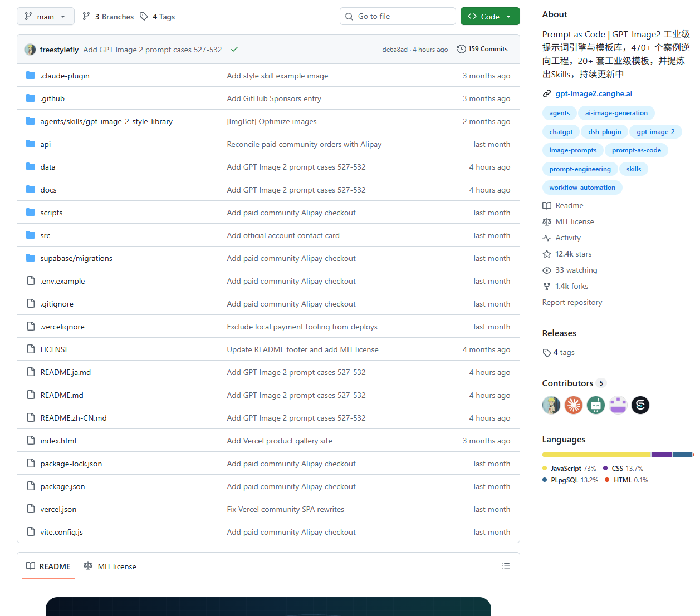
Task: Open README.md file
Action: click(x=62, y=395)
